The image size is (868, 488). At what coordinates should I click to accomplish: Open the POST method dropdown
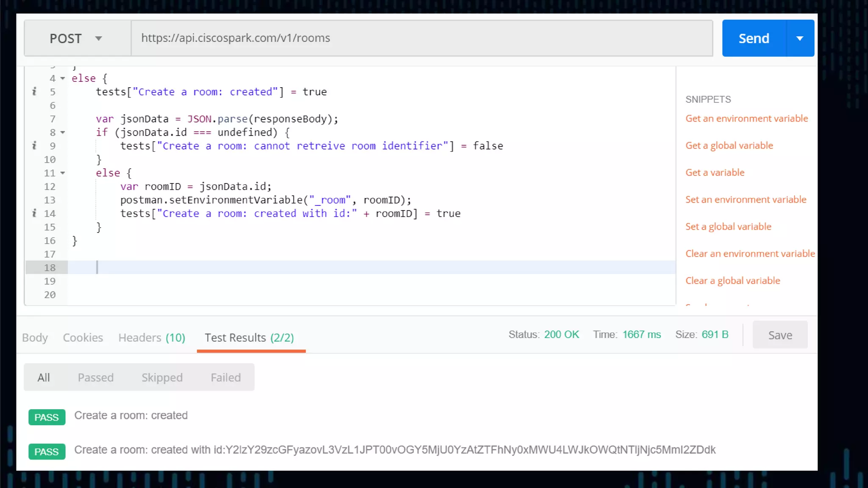(x=77, y=39)
